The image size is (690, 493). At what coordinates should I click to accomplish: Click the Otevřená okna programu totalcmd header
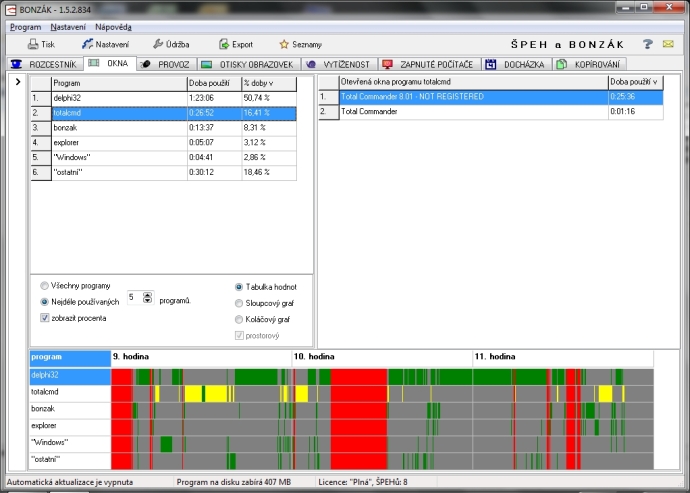473,82
